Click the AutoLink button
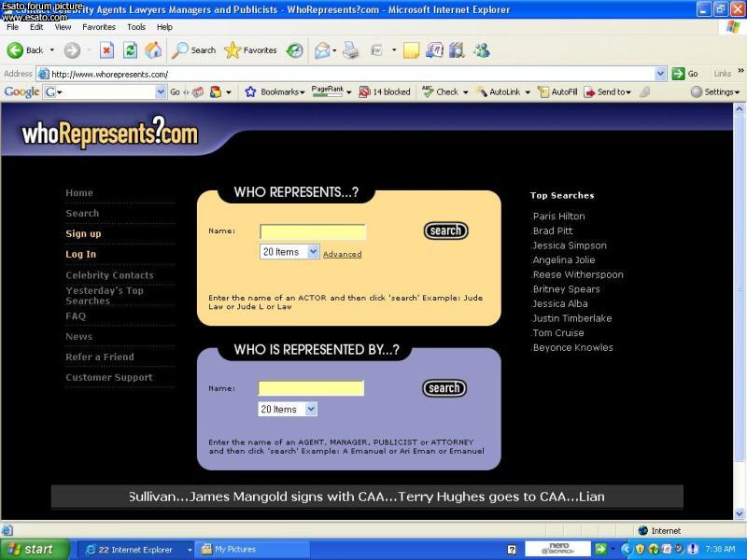747x560 pixels. coord(499,91)
